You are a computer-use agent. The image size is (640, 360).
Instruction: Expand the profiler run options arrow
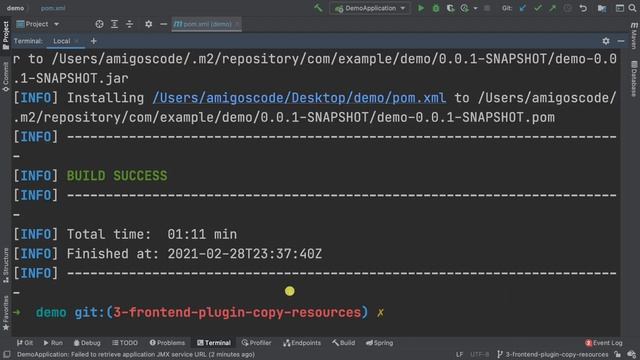475,8
